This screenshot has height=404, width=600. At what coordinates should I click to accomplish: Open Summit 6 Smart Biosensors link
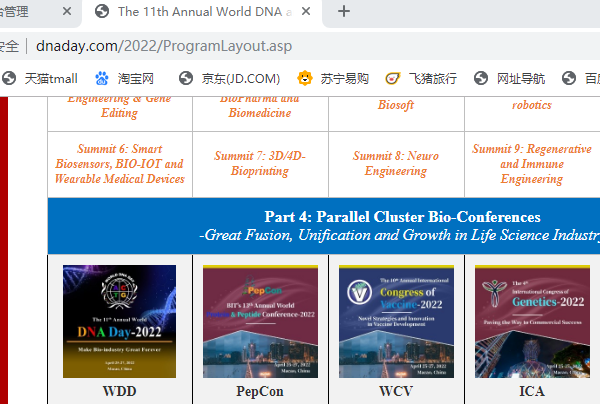119,164
